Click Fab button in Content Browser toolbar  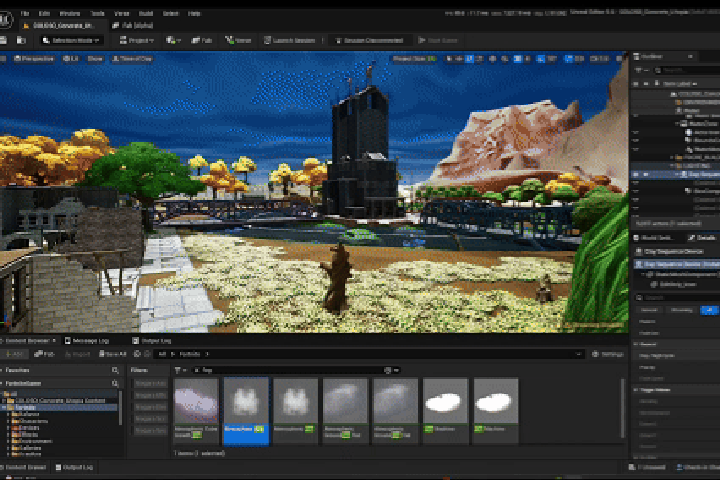[45, 354]
